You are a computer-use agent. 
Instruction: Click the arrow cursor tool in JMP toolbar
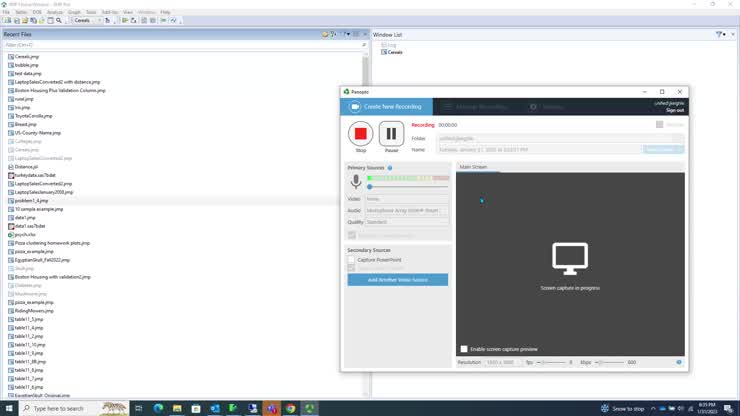[x=108, y=21]
